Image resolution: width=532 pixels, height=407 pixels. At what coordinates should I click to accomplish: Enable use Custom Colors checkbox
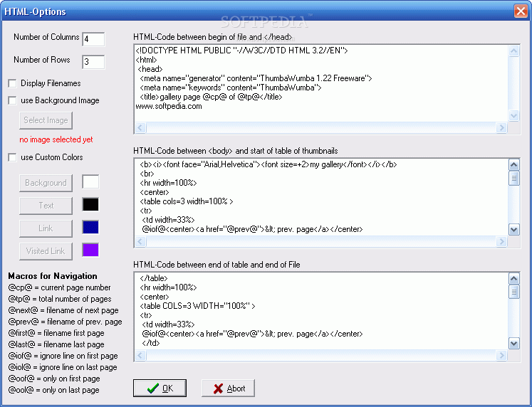tap(12, 157)
